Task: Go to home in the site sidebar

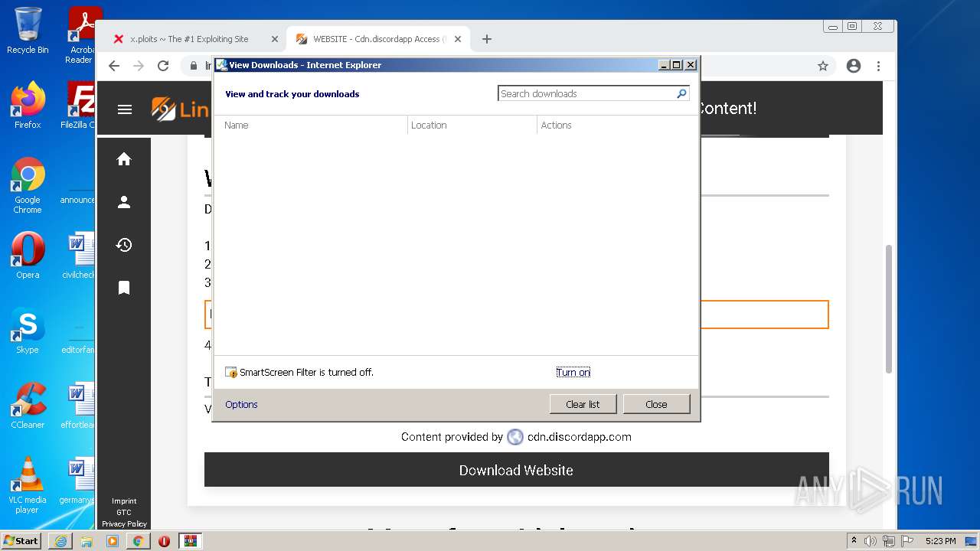Action: [124, 159]
